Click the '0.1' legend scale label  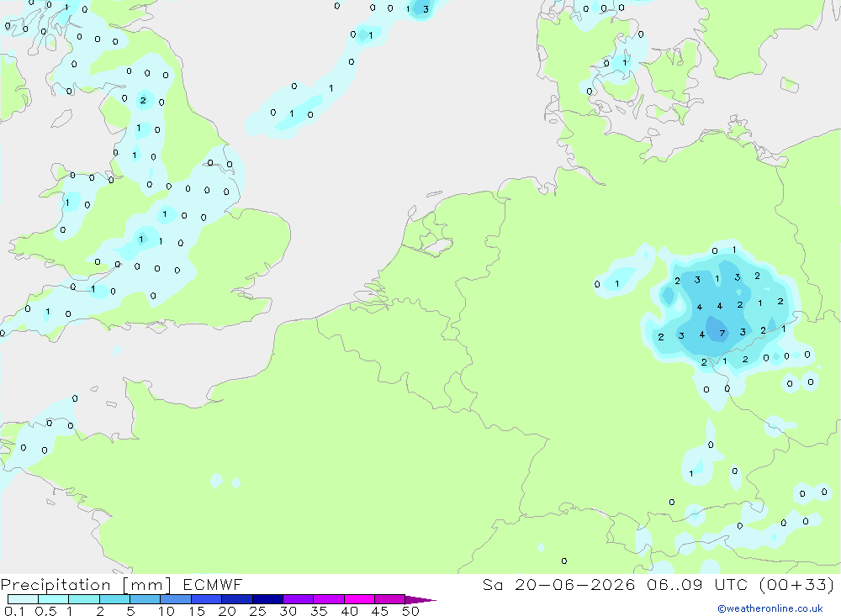click(14, 611)
